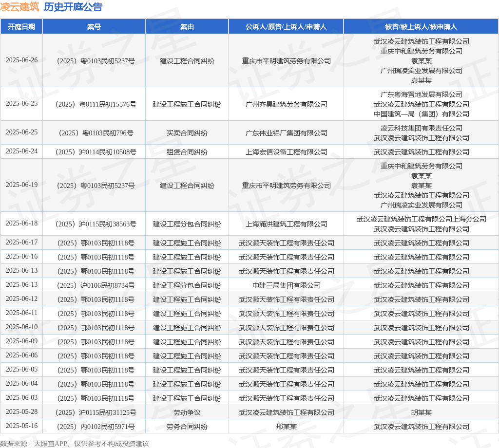Click case number 沪0106民初8734号
The image size is (499, 448).
coord(96,285)
